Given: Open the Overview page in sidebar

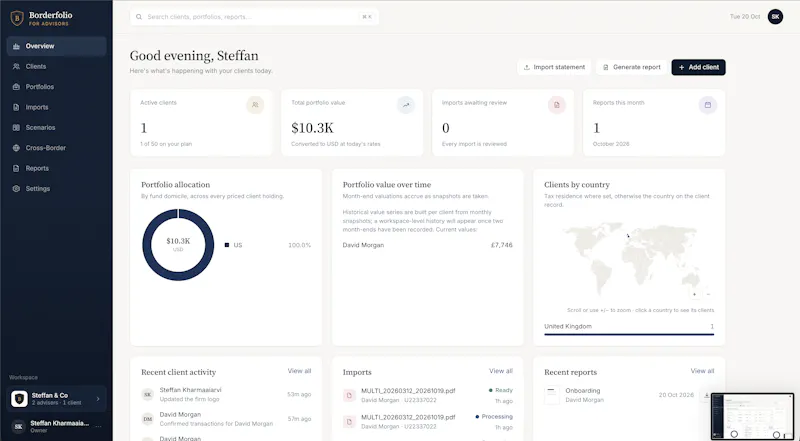Looking at the screenshot, I should coord(56,46).
